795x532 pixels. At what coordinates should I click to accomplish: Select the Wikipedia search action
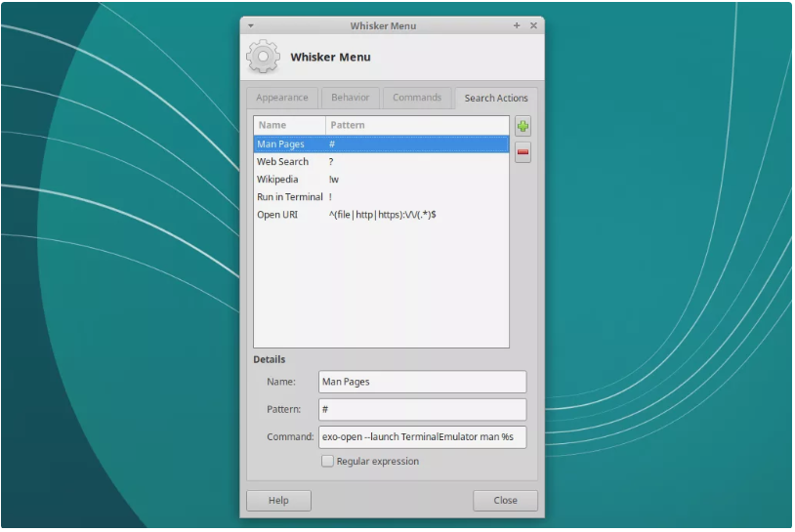(381, 180)
